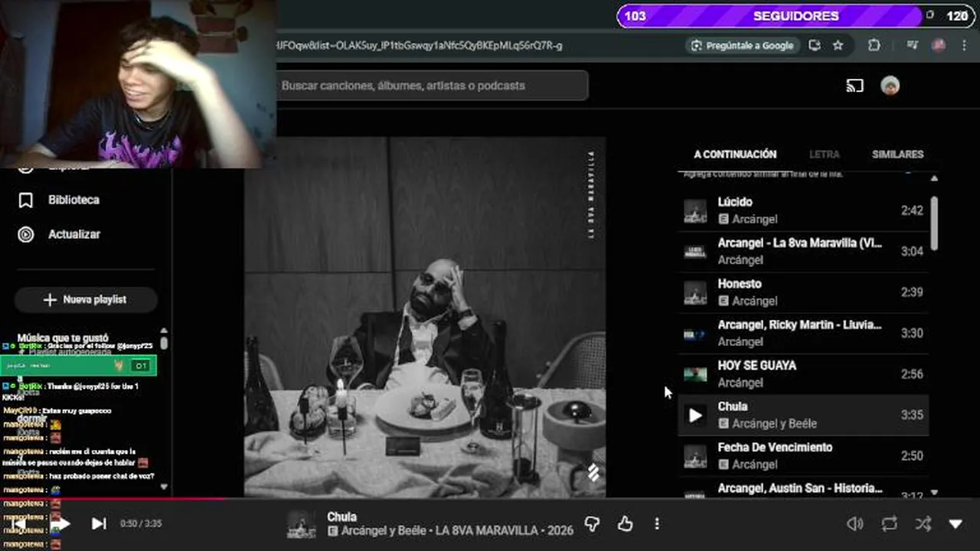Screen dimensions: 980x551
Task: Click the play/pause button in player bar
Action: 63,523
